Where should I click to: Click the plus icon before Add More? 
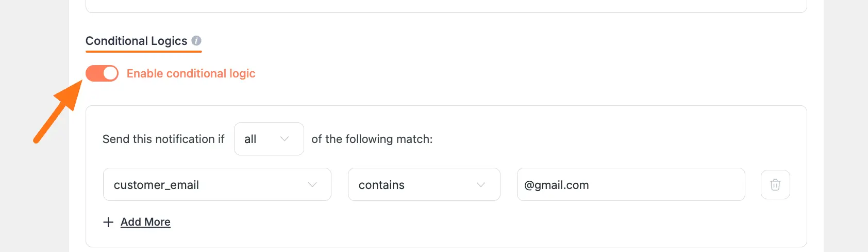pos(108,222)
